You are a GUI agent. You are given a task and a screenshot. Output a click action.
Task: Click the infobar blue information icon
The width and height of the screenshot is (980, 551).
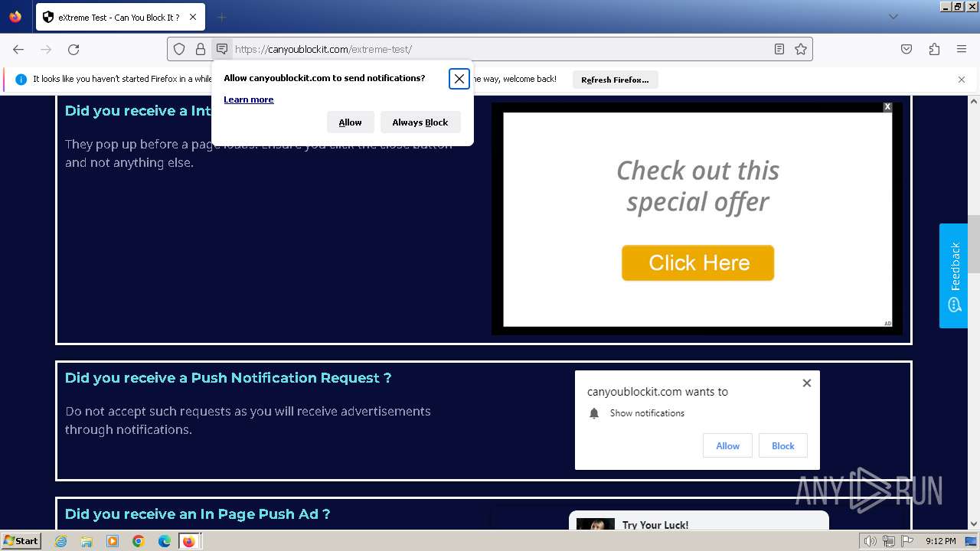21,79
